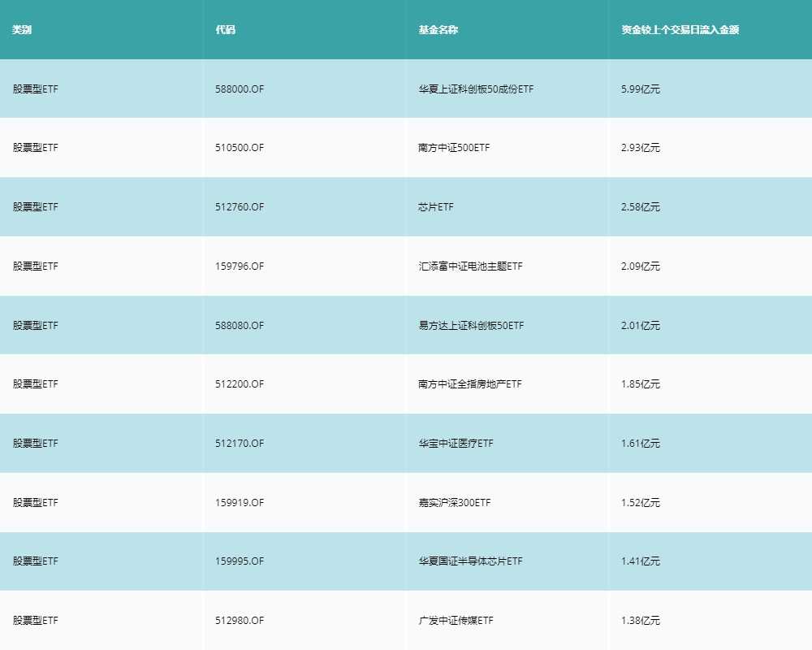The height and width of the screenshot is (650, 812).
Task: Click the 代码 column header
Action: pyautogui.click(x=225, y=29)
